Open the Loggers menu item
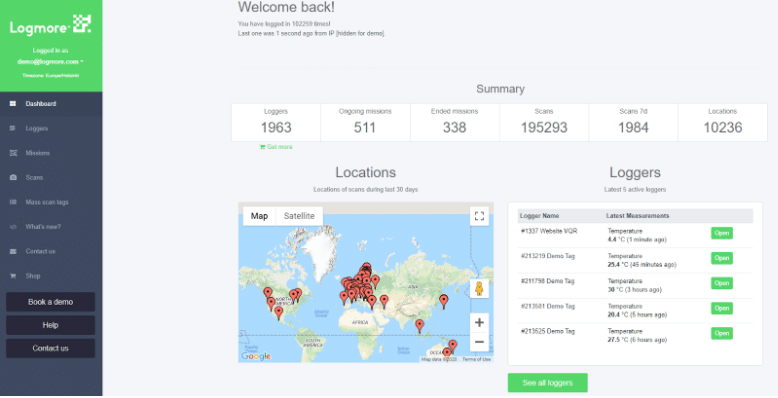This screenshot has height=398, width=778. (51, 129)
